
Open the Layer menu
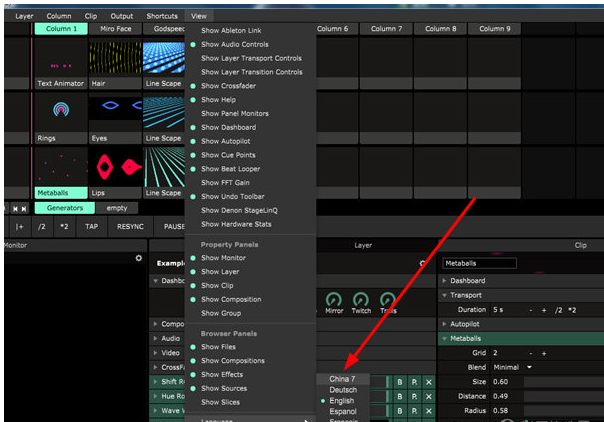[x=24, y=16]
